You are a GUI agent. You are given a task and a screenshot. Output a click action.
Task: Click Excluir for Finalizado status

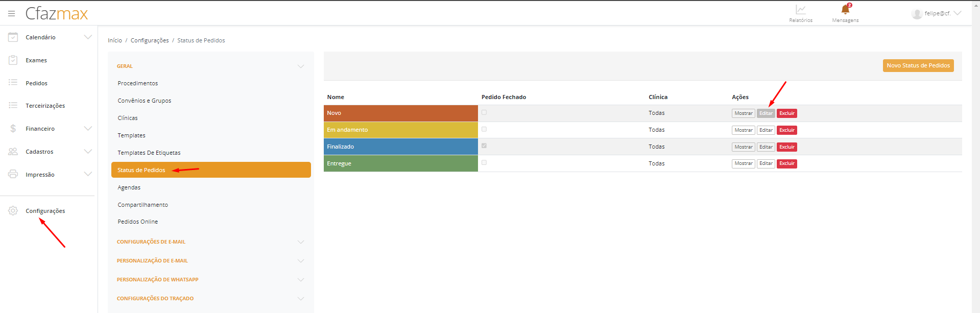click(x=787, y=147)
